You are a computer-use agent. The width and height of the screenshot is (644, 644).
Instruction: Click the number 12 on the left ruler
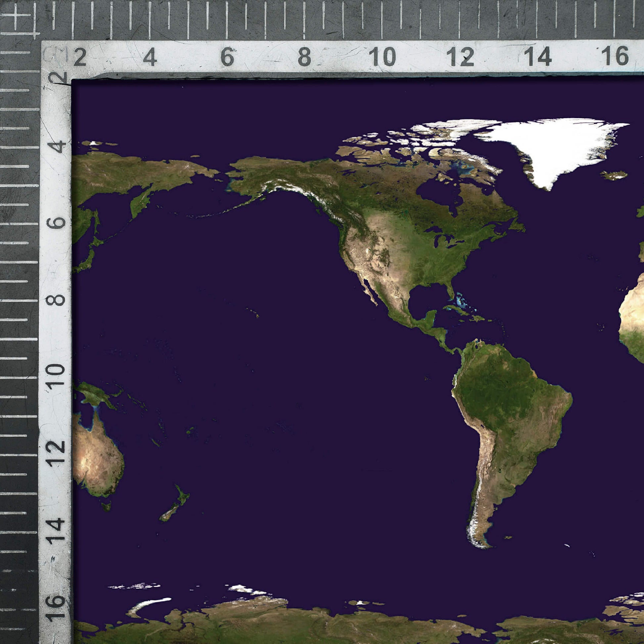pos(56,453)
